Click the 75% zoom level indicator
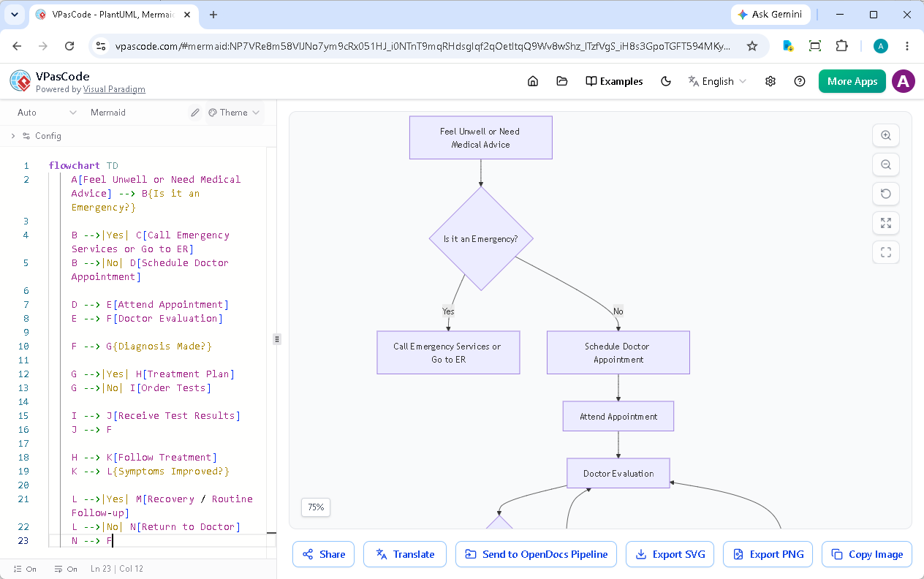This screenshot has width=924, height=579. pos(316,507)
